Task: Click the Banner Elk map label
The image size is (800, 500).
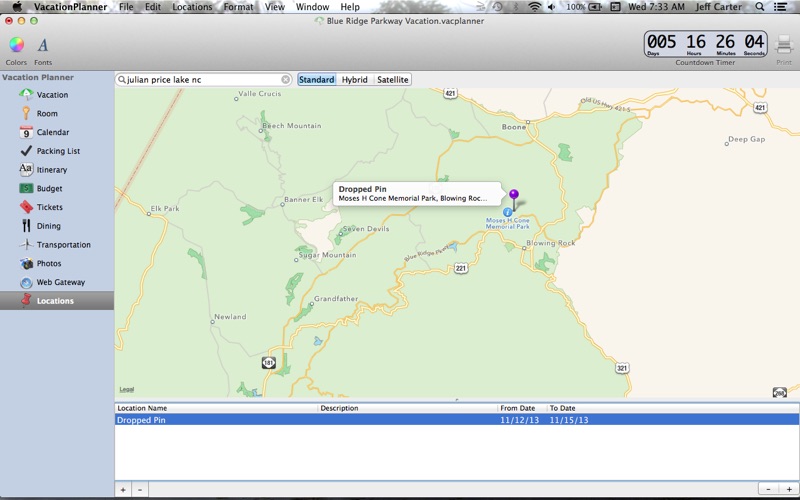Action: (x=304, y=199)
